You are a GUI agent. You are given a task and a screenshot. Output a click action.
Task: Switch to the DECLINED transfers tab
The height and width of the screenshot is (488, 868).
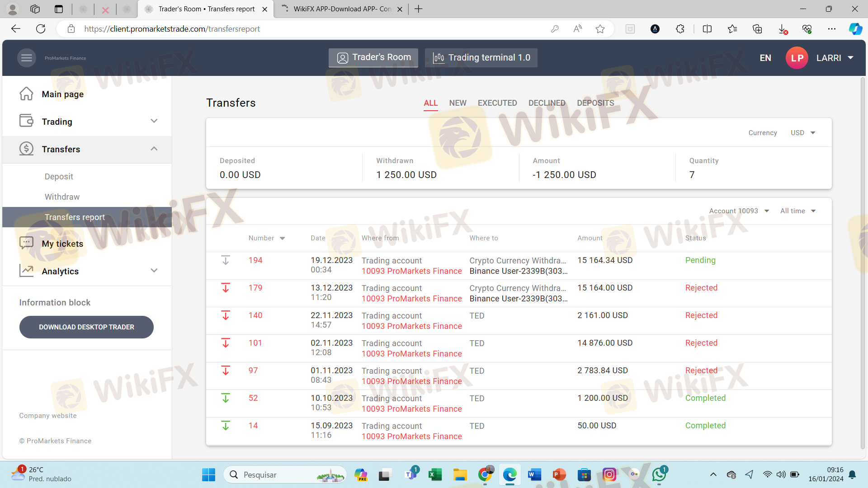547,103
